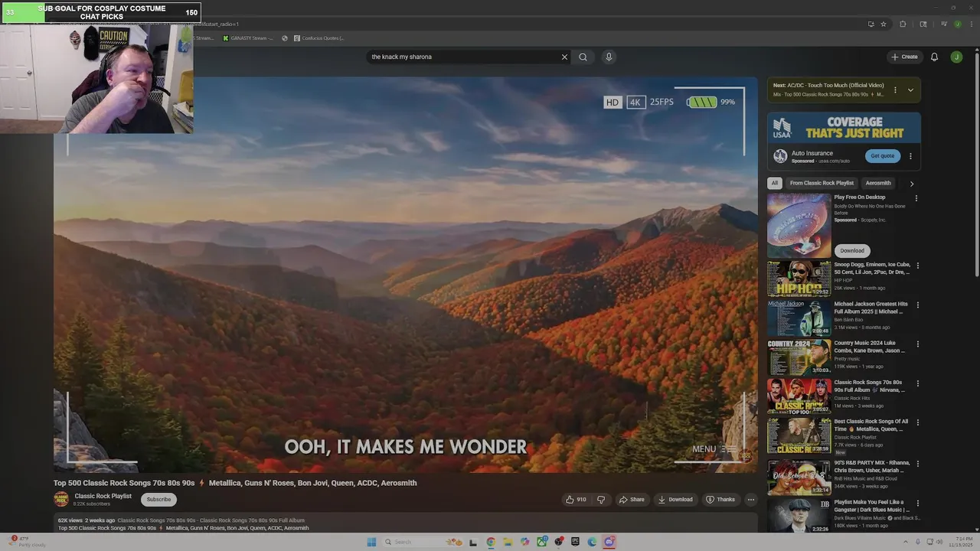Open options for 90's R&B Party Mix
980x551 pixels.
(918, 464)
